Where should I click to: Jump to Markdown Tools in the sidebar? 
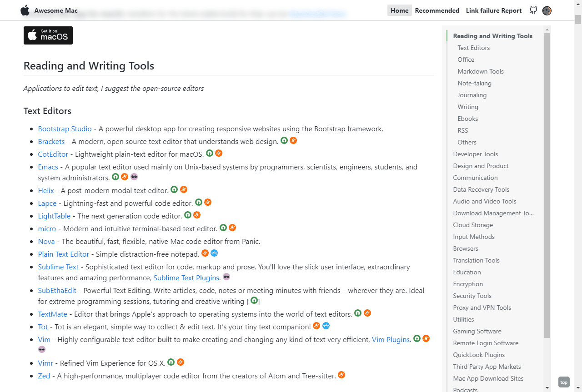pos(481,71)
